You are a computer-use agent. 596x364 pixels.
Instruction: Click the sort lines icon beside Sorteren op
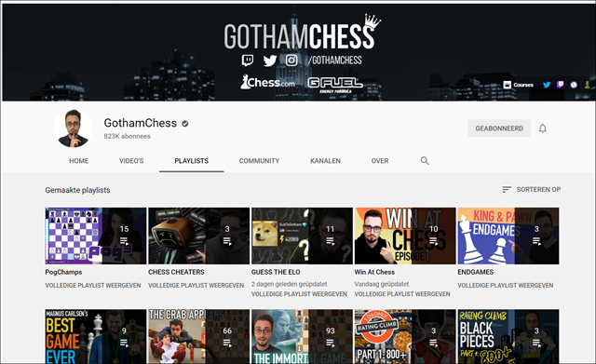[507, 189]
